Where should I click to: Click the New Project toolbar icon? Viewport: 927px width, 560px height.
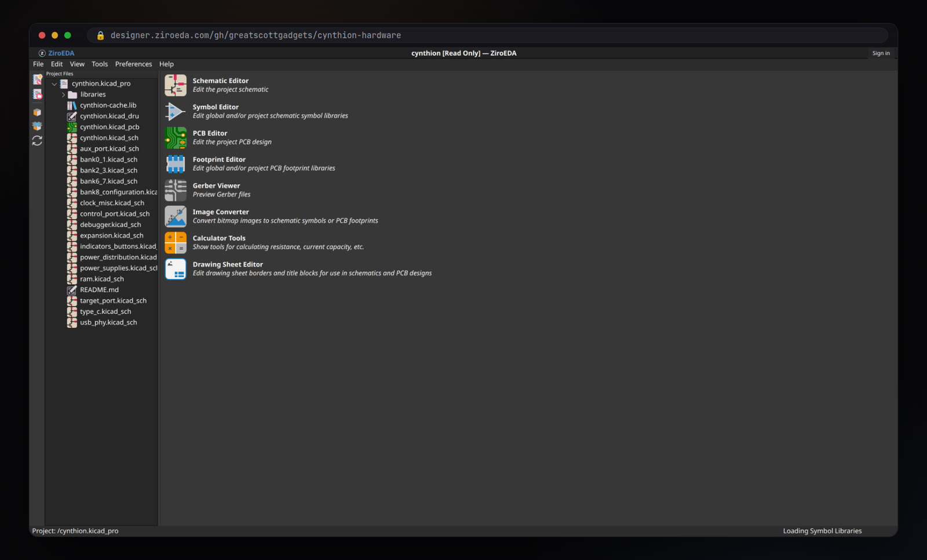38,80
